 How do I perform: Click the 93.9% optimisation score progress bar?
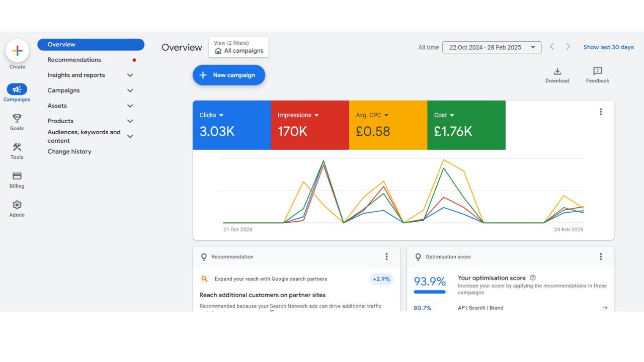(430, 292)
